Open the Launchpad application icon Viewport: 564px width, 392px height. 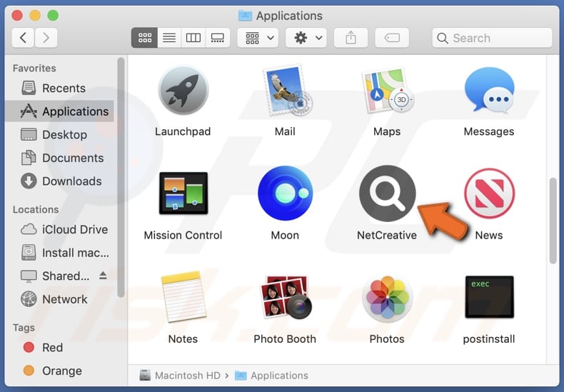click(183, 90)
